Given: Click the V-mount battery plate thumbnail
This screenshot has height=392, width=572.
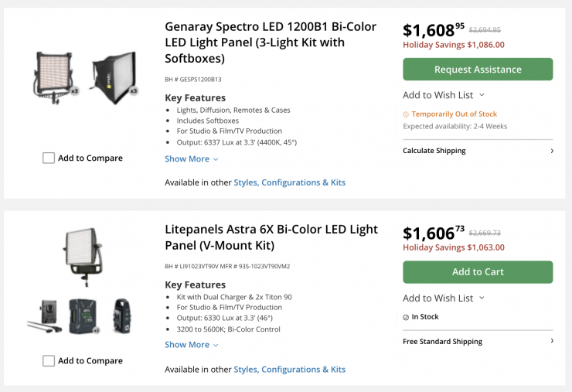Looking at the screenshot, I should click(46, 316).
